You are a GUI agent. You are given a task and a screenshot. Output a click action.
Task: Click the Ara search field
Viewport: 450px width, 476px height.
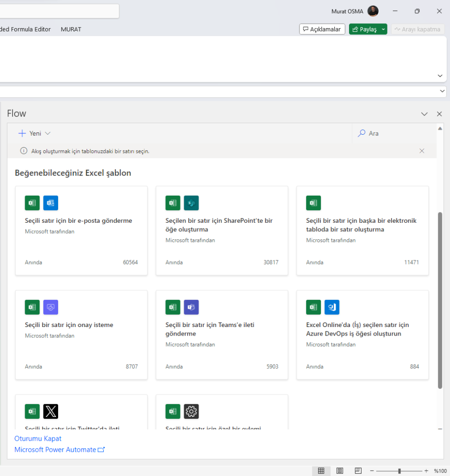click(x=394, y=133)
